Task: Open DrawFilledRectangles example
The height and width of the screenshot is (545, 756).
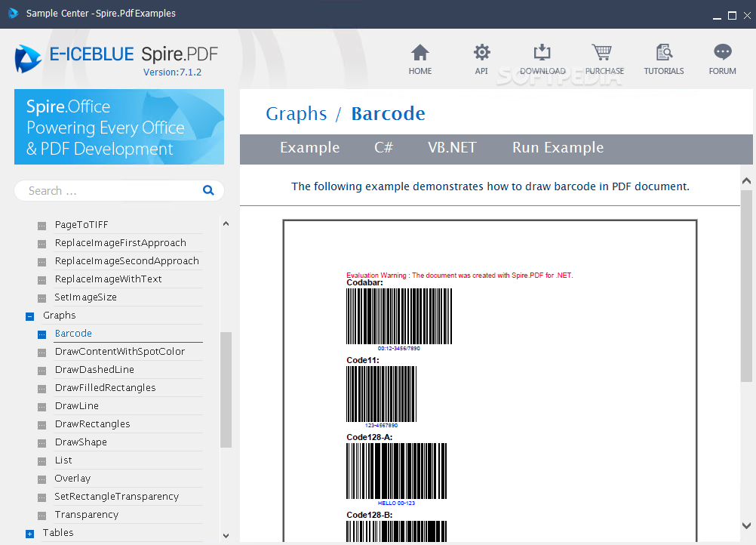Action: (105, 388)
